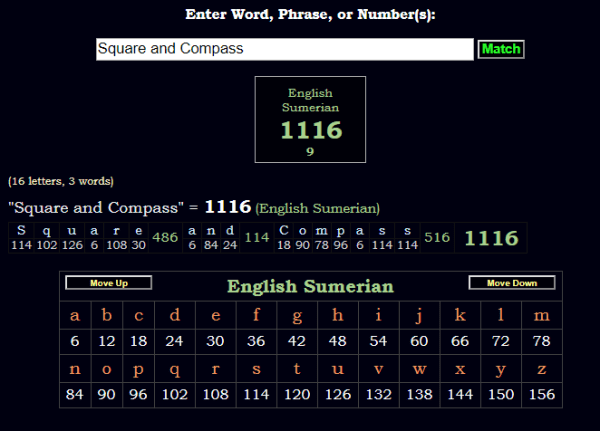This screenshot has height=431, width=600.
Task: Click value 78 under letter m
Action: pyautogui.click(x=542, y=343)
